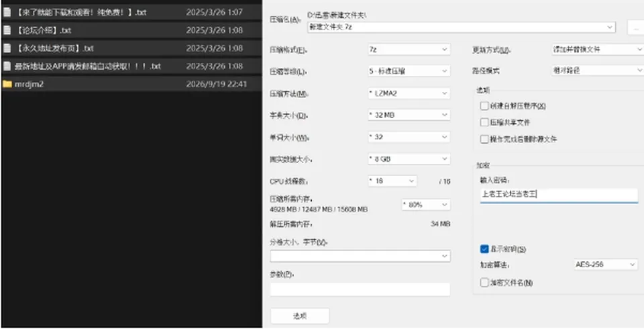Toggle 压缩共享文件 checkbox
Screen dimensions: 644x329
(x=484, y=122)
